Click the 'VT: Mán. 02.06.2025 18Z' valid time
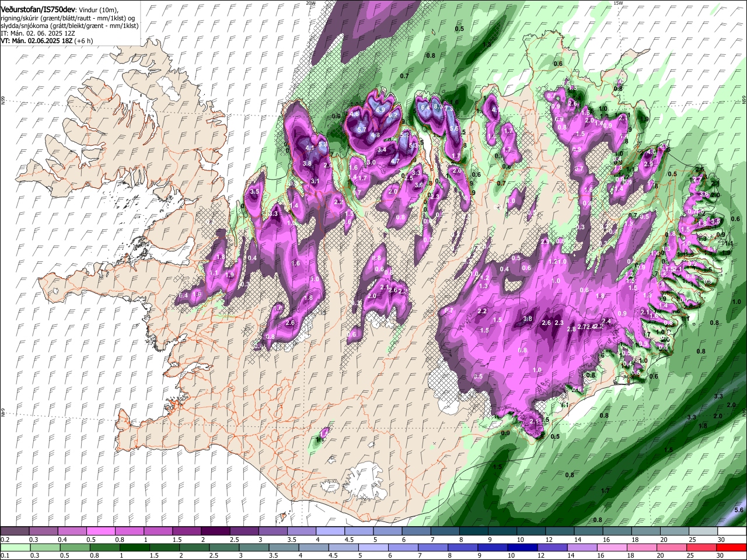Screen dimensions: 747x560 coord(36,41)
